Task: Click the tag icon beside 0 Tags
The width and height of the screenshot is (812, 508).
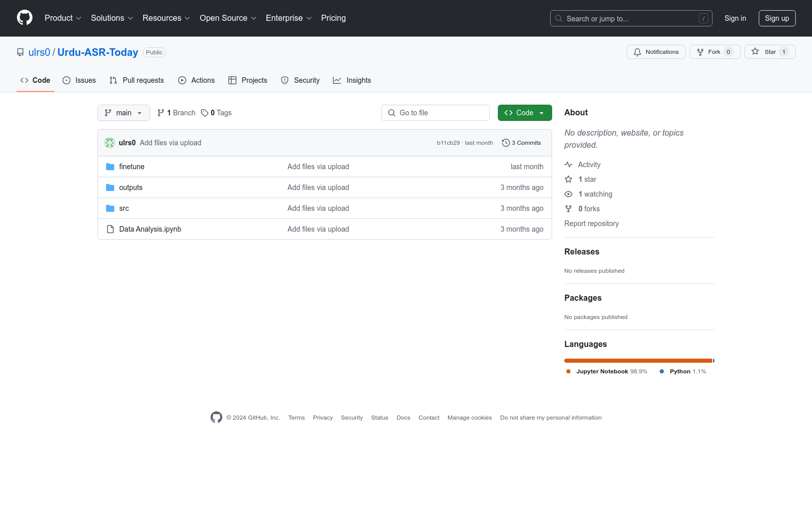Action: (x=205, y=113)
